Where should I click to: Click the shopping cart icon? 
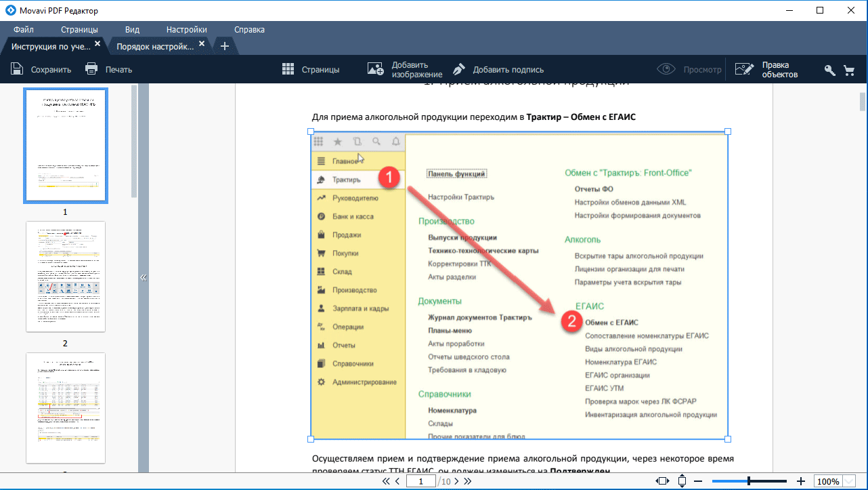pyautogui.click(x=849, y=70)
